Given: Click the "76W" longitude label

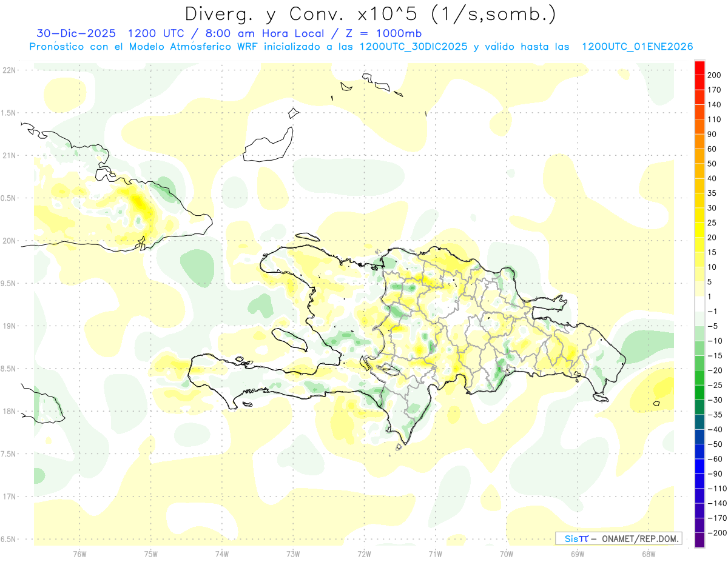Looking at the screenshot, I should pos(79,554).
